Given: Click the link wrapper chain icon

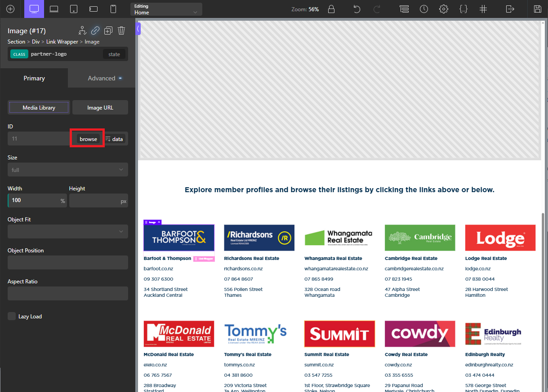Looking at the screenshot, I should (95, 31).
